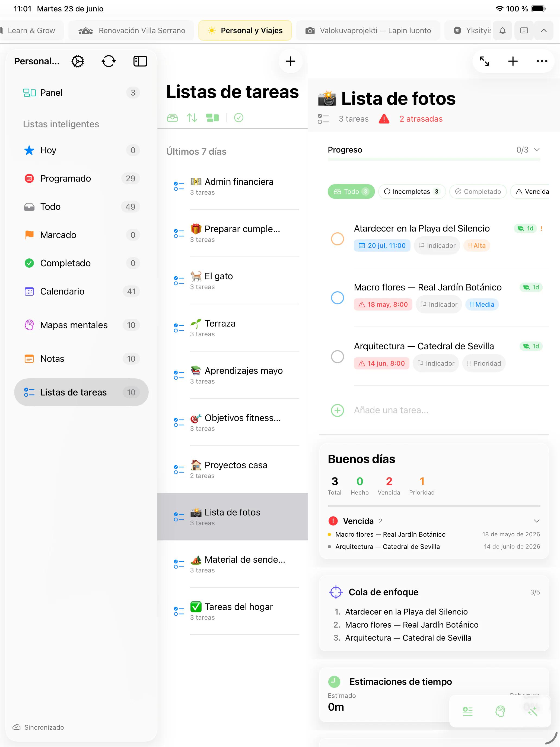Filter tasks by Incompletas
This screenshot has width=560, height=747.
[x=412, y=191]
